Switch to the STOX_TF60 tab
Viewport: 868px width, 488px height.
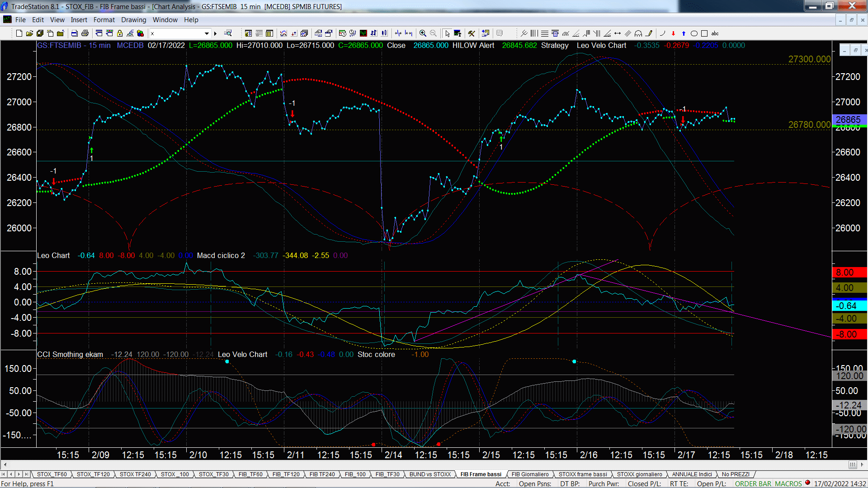point(52,474)
